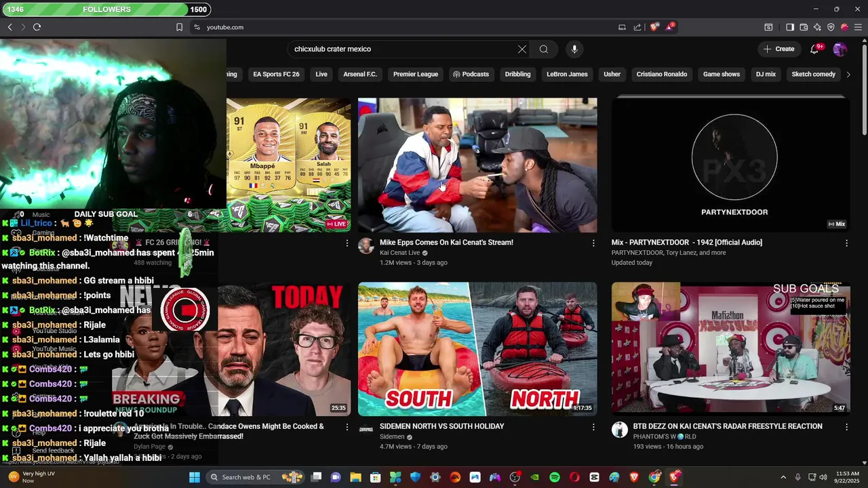Start voice search with microphone

tap(574, 49)
